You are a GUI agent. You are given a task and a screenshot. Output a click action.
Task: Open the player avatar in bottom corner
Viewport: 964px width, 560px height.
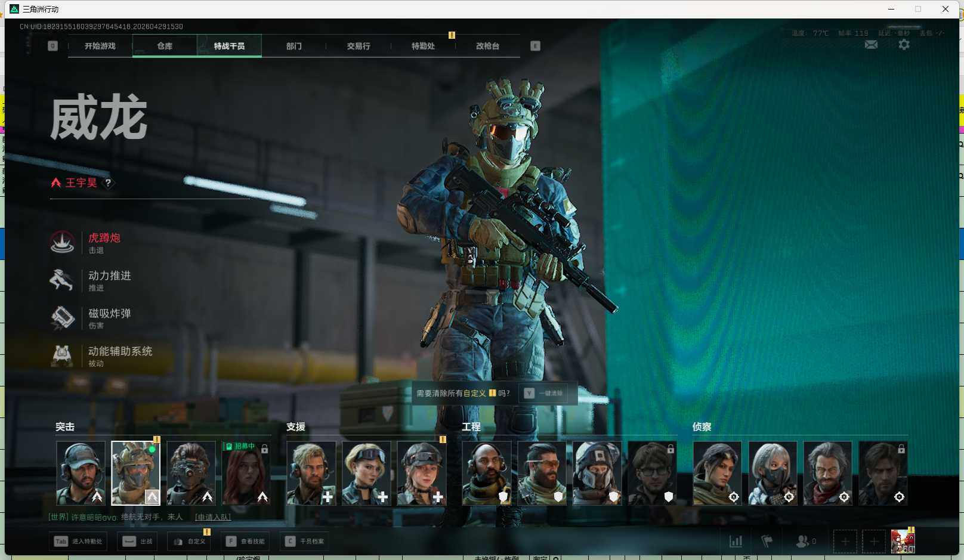pyautogui.click(x=903, y=542)
